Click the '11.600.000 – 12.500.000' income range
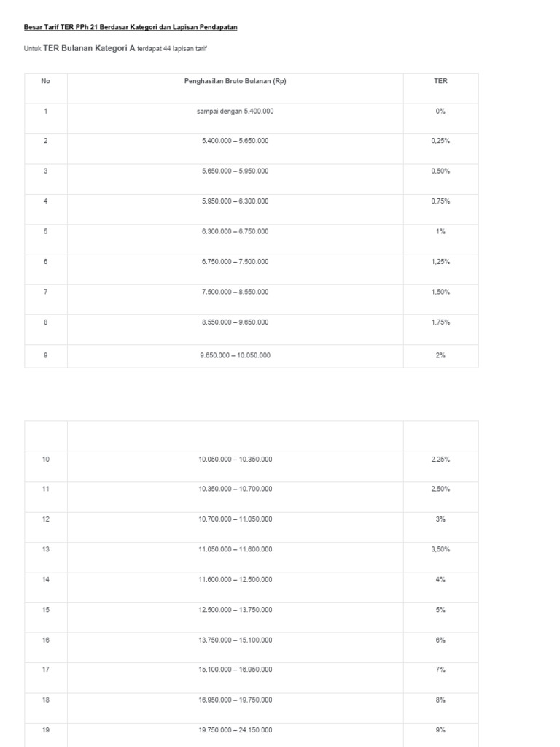Image resolution: width=560 pixels, height=747 pixels. click(235, 579)
